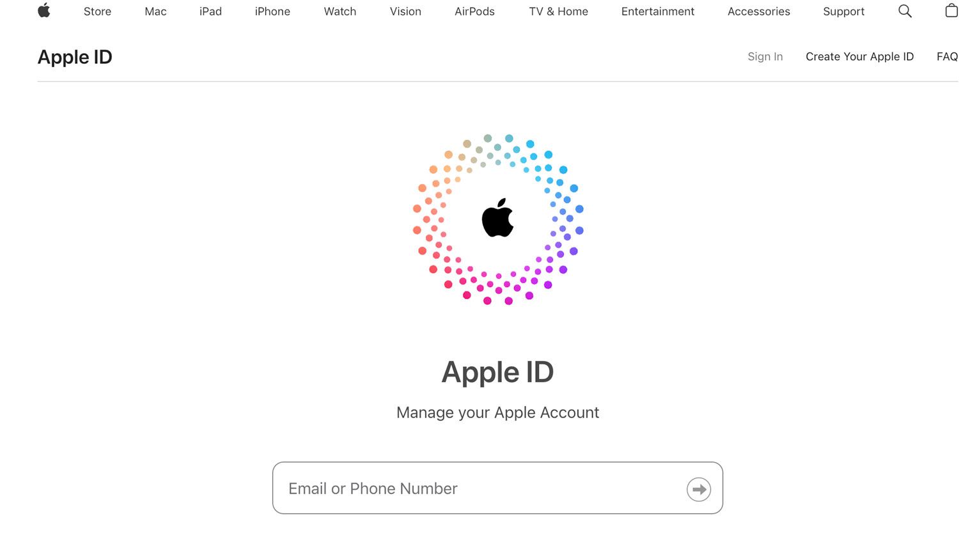959x560 pixels.
Task: Click the Apple logo in navigation bar
Action: pyautogui.click(x=44, y=11)
